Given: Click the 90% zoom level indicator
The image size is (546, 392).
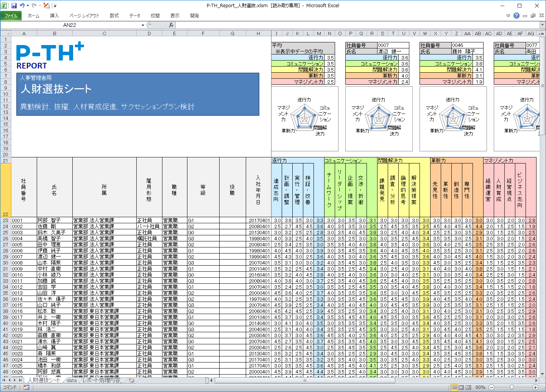Looking at the screenshot, I should tap(480, 387).
